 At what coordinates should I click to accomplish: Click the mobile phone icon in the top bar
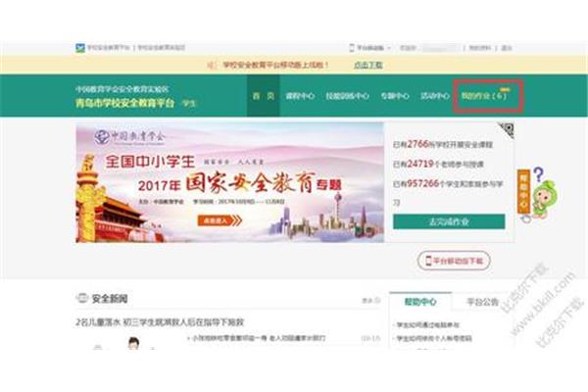(352, 48)
